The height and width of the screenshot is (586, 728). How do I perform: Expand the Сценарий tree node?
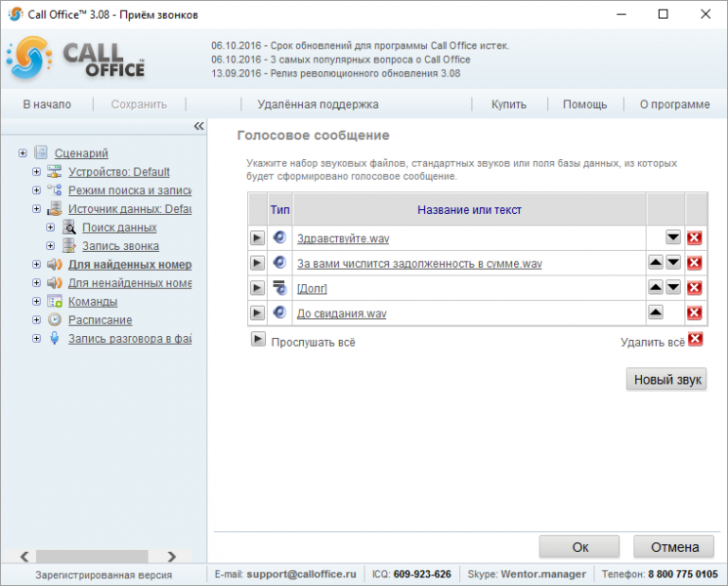coord(22,153)
